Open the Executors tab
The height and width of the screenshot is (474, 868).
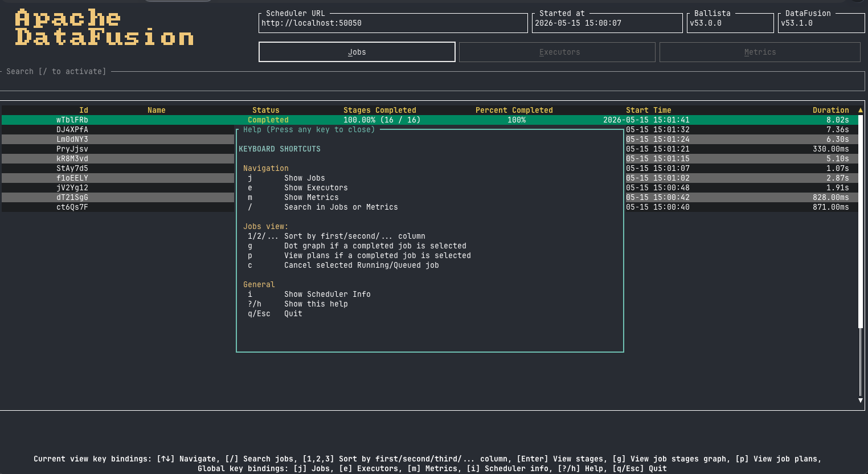(558, 52)
